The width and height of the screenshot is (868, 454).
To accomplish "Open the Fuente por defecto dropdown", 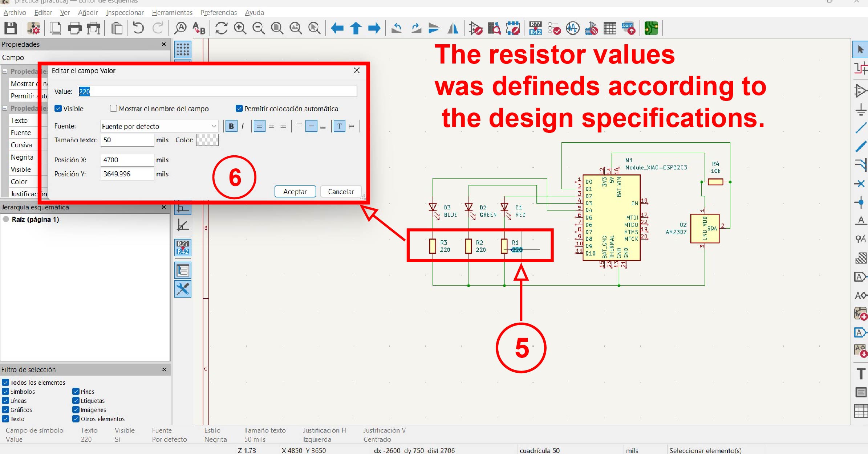I will point(159,126).
